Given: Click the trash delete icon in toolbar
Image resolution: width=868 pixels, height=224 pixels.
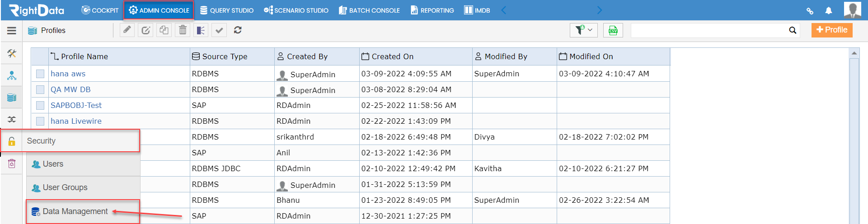Looking at the screenshot, I should click(x=183, y=30).
